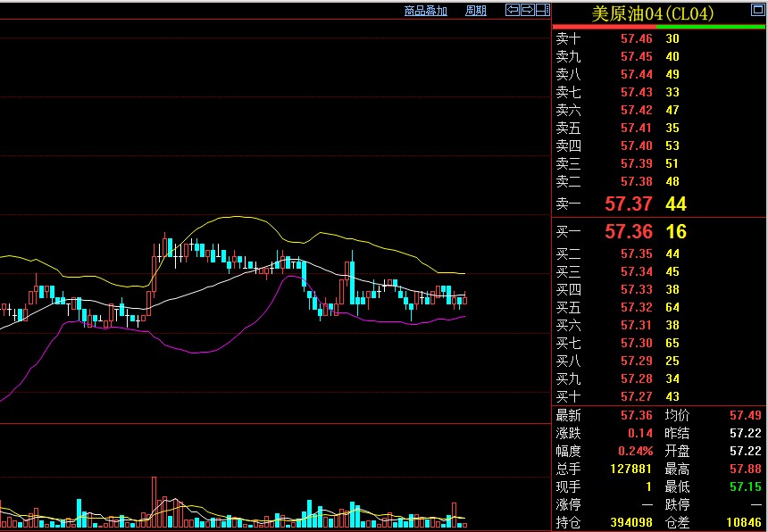Select the 卖八 row price 57.44
768x532 pixels.
(x=636, y=74)
